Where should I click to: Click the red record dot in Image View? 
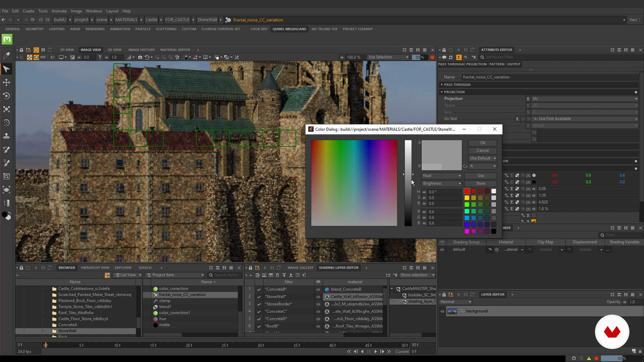coord(432,57)
